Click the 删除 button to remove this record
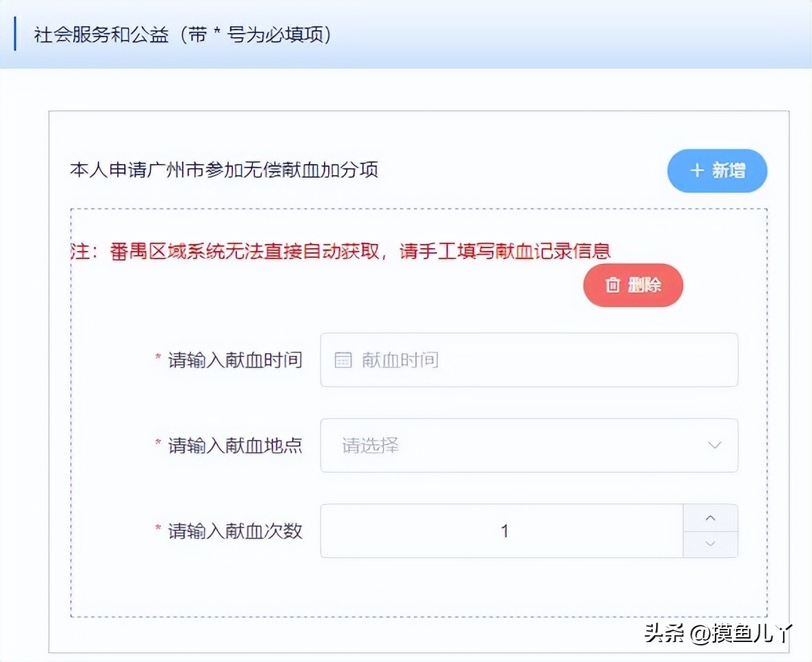The height and width of the screenshot is (662, 812). coord(633,285)
